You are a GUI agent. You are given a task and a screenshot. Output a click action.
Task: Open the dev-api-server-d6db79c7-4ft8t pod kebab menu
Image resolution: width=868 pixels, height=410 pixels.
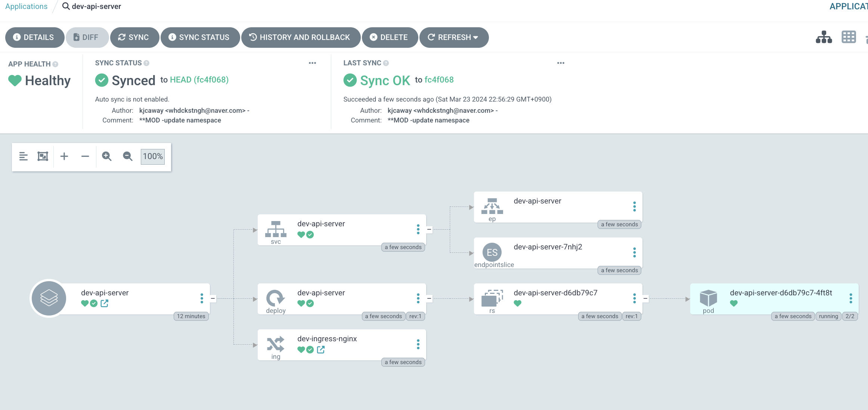pyautogui.click(x=850, y=298)
